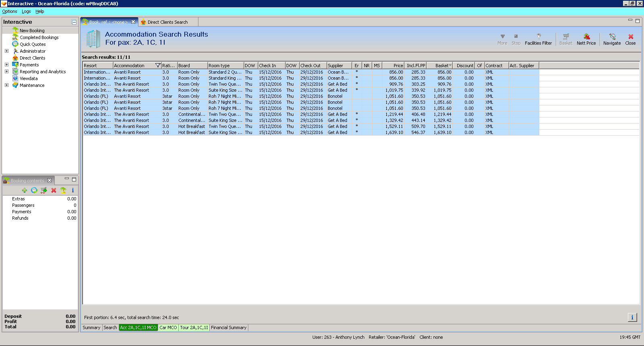This screenshot has width=644, height=346.
Task: Select the Administrator running man icon
Action: 15,51
